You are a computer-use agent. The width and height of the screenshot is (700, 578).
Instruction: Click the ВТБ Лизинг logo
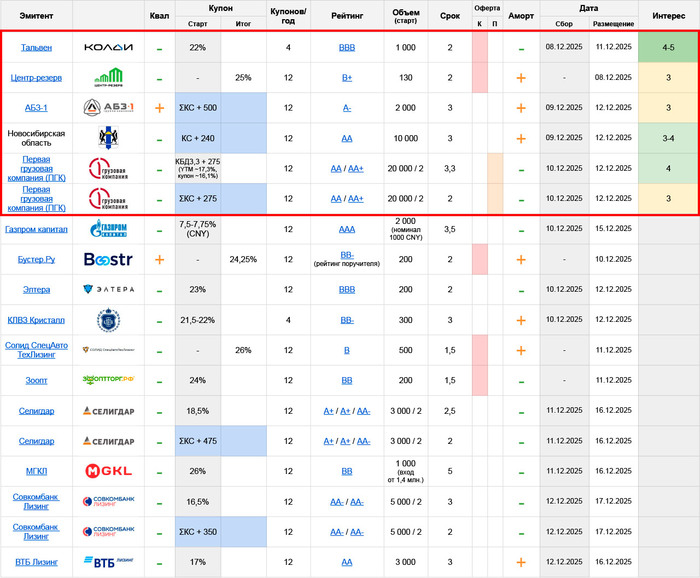click(x=108, y=562)
